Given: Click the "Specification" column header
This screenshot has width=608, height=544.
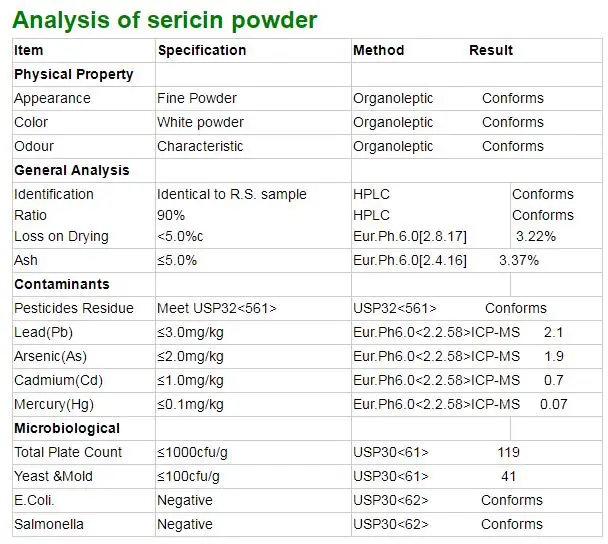Looking at the screenshot, I should (x=201, y=50).
